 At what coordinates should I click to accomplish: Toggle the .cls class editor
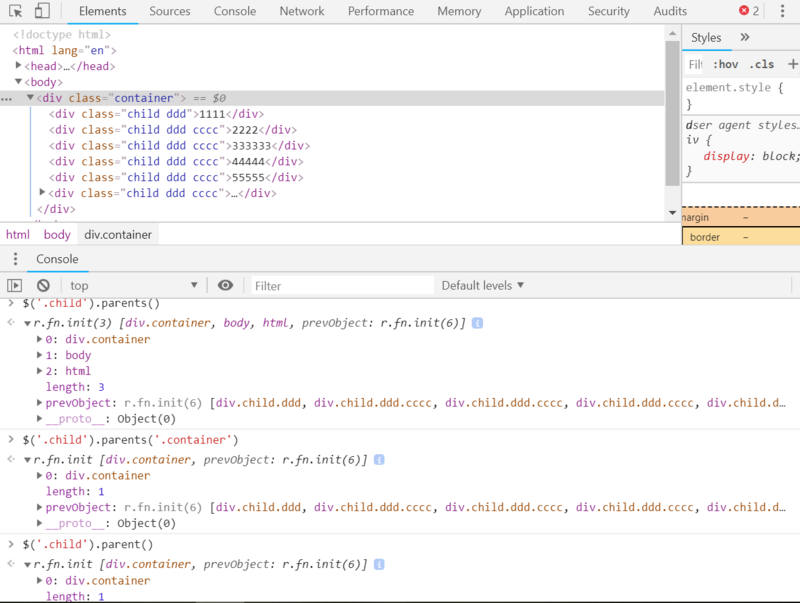(x=762, y=64)
